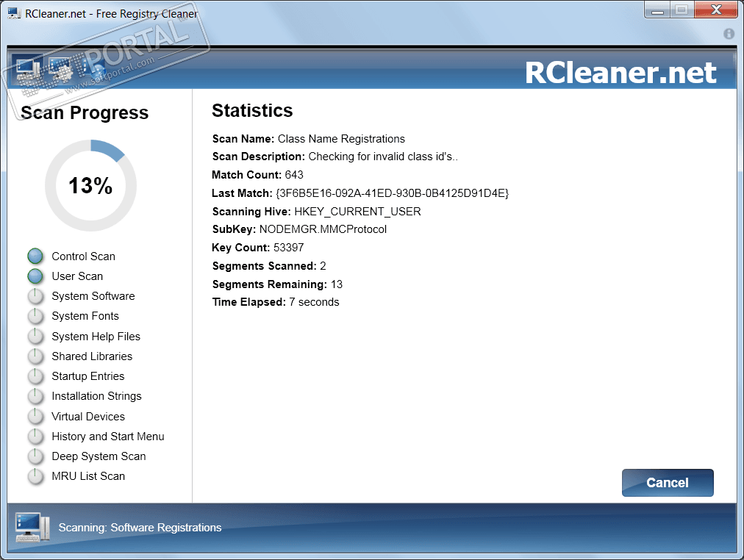This screenshot has height=560, width=744.
Task: Select the User Scan label
Action: click(77, 276)
